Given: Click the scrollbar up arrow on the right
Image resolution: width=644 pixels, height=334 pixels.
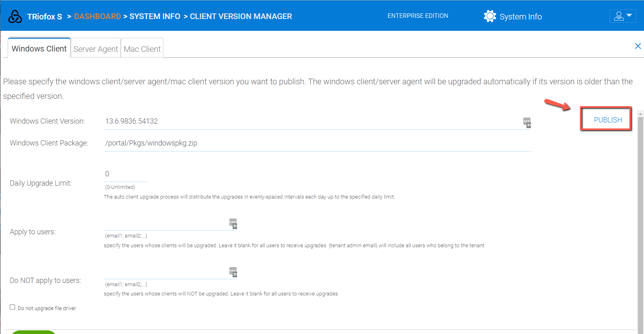Looking at the screenshot, I should [x=640, y=114].
